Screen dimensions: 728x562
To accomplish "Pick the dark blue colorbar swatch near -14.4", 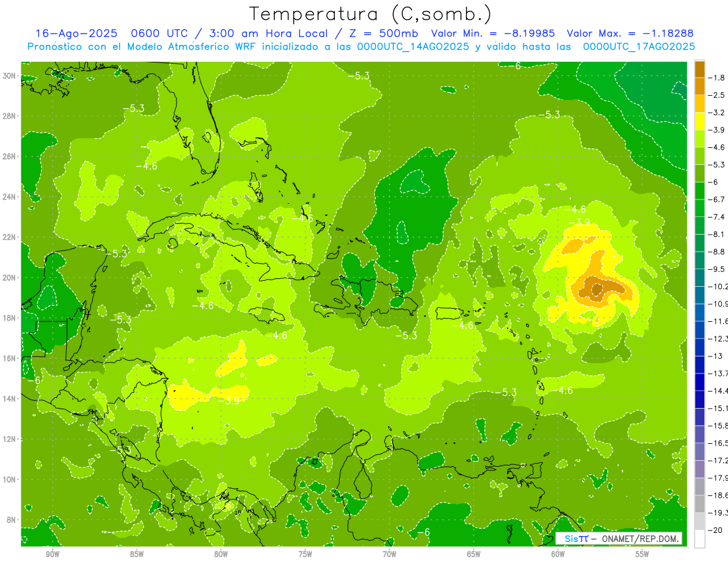I will (699, 382).
